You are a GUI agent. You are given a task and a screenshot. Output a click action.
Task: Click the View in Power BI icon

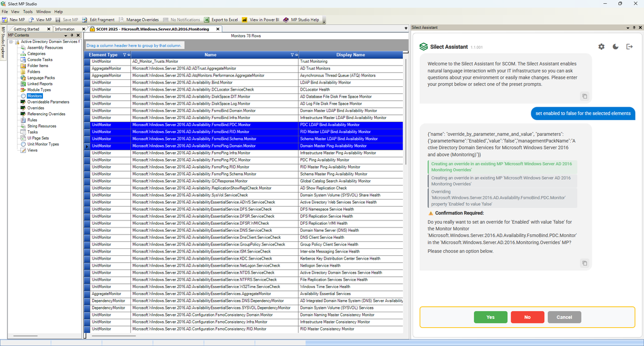(x=245, y=20)
